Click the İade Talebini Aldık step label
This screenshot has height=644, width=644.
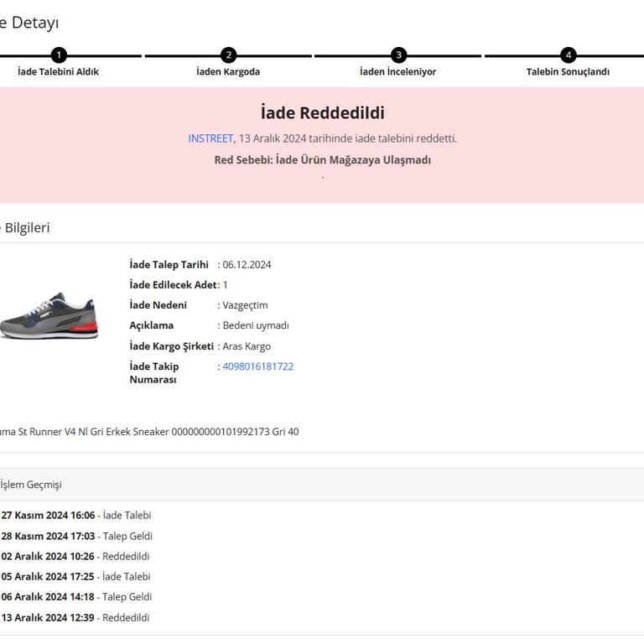point(58,71)
